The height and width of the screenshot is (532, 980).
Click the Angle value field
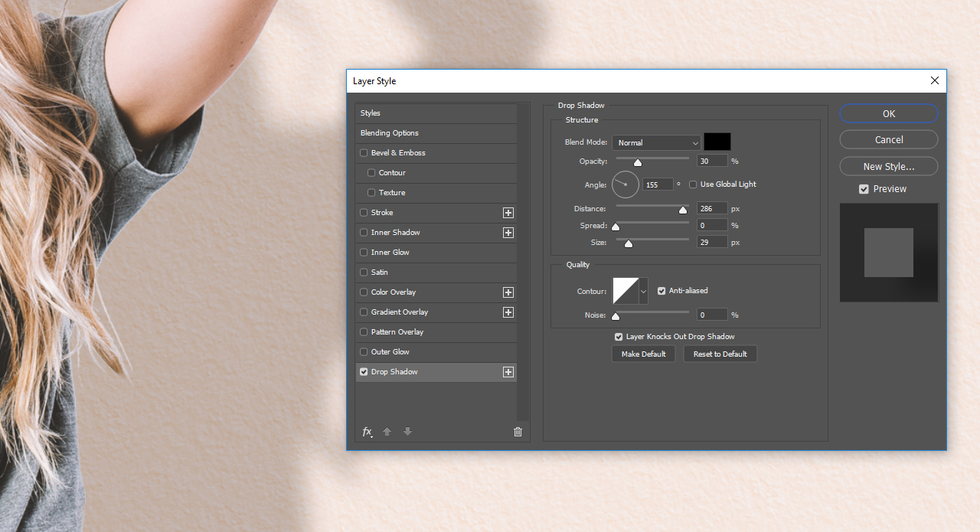[658, 184]
